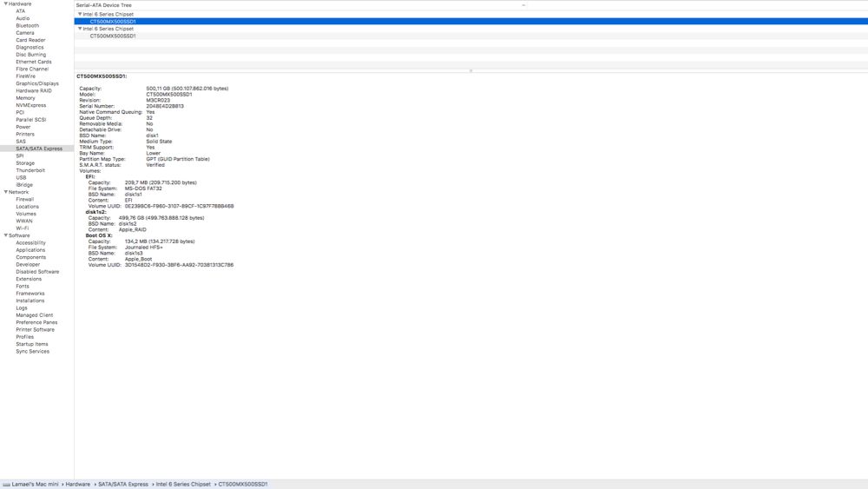Select Startup Items in the sidebar
This screenshot has width=868, height=489.
[32, 343]
